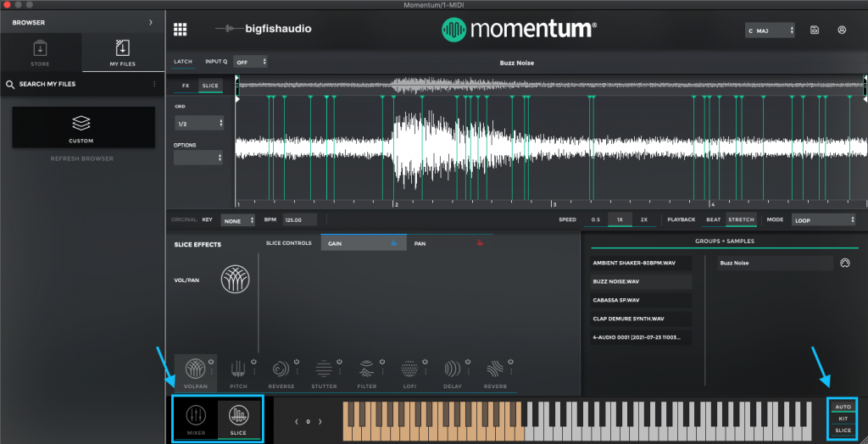The image size is (868, 444).
Task: Open the Grid 1/2 dropdown
Action: point(198,124)
